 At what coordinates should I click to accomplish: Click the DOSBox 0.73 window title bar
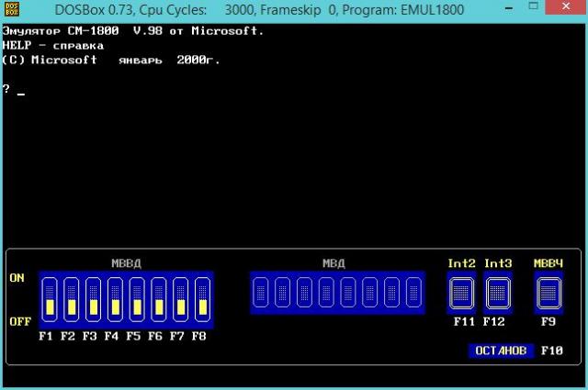(x=276, y=10)
